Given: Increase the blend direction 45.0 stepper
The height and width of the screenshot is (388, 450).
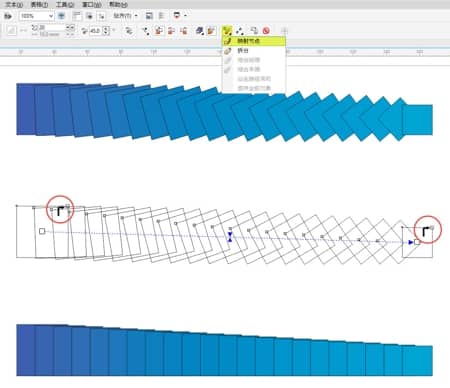Looking at the screenshot, I should [x=106, y=29].
